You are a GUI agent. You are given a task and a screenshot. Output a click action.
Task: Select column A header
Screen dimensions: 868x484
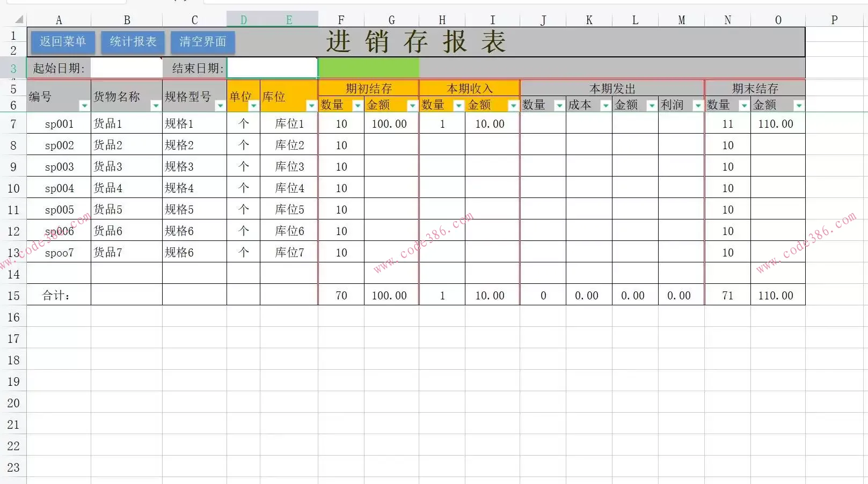click(59, 20)
